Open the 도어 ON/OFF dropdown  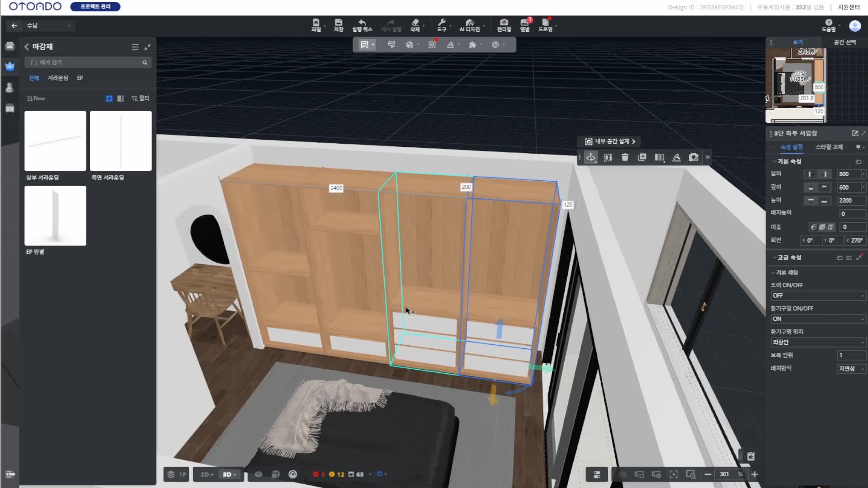(817, 296)
